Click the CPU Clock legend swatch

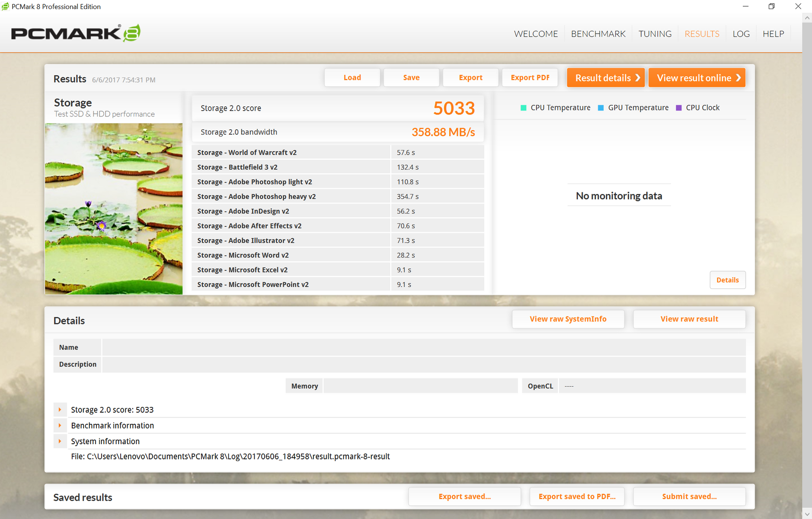[678, 108]
